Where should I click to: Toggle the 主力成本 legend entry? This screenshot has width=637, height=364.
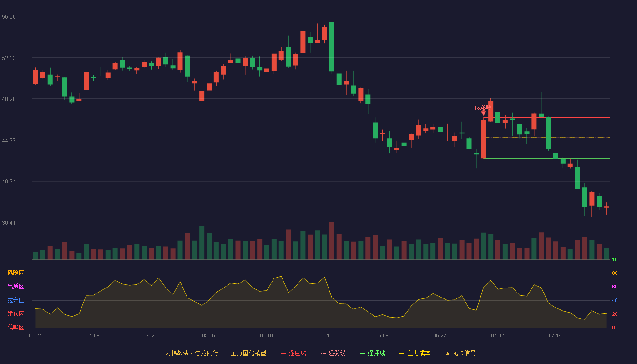(415, 353)
